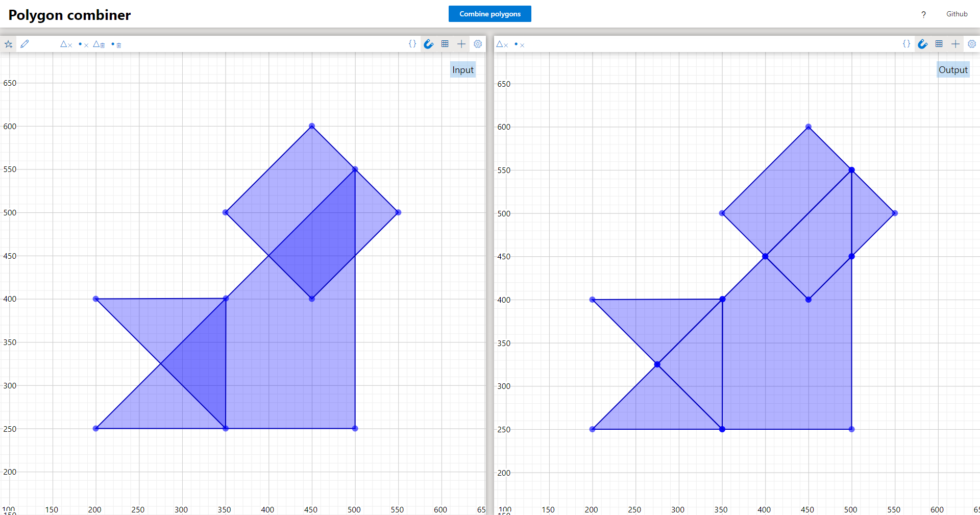Select the bottom diamond vertex in Input panel
Image resolution: width=980 pixels, height=515 pixels.
(x=312, y=299)
